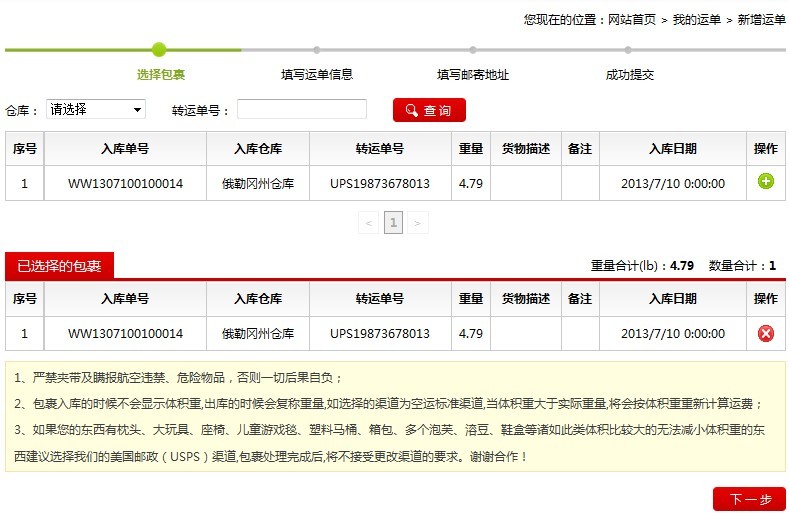This screenshot has height=513, width=789.
Task: Click the 成功提交 step label
Action: pos(630,74)
